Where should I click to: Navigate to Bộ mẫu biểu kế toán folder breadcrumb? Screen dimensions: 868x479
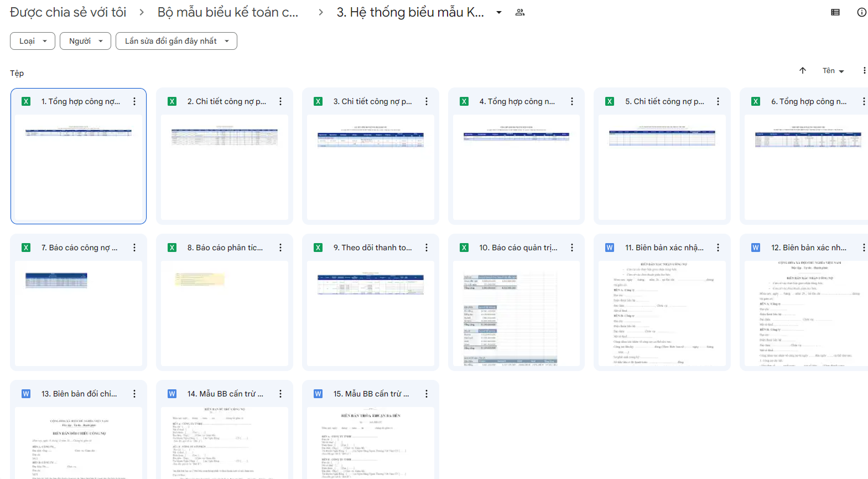click(228, 12)
